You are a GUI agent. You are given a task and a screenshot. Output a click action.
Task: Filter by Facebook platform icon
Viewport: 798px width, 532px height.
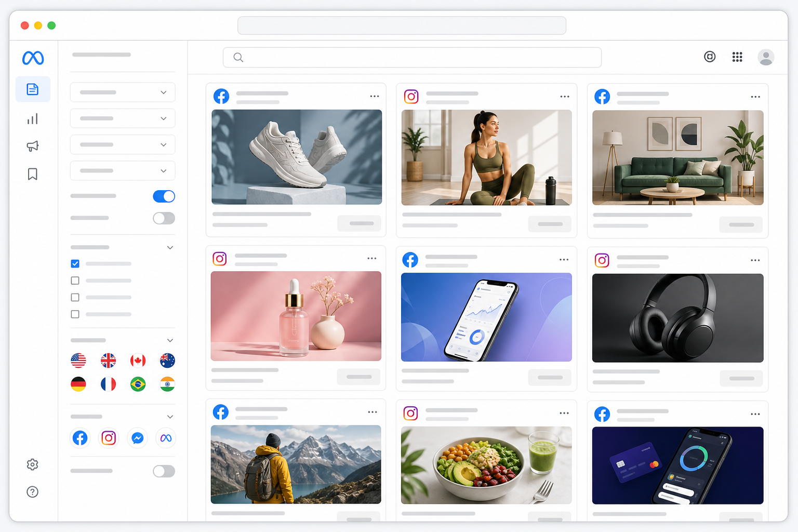(80, 438)
